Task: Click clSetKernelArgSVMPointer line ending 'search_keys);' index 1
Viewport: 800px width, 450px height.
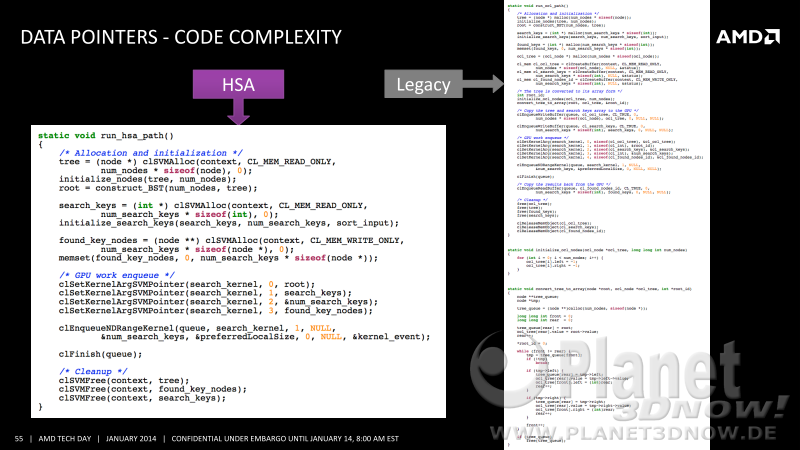Action: [x=205, y=293]
